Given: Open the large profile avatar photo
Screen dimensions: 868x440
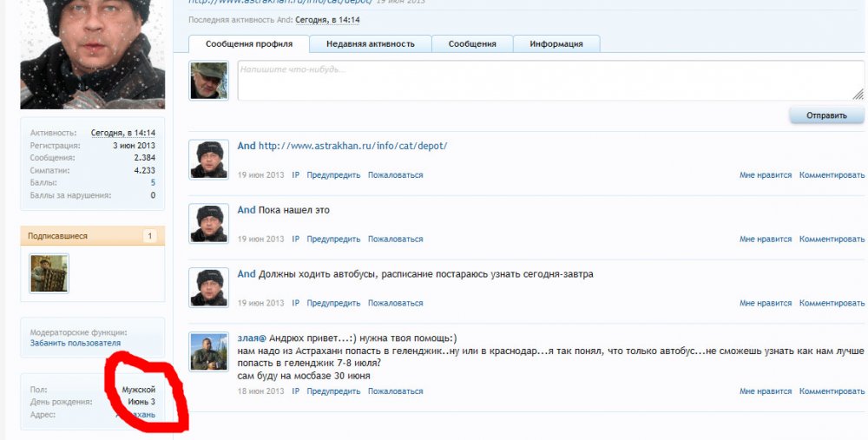Looking at the screenshot, I should 92,52.
